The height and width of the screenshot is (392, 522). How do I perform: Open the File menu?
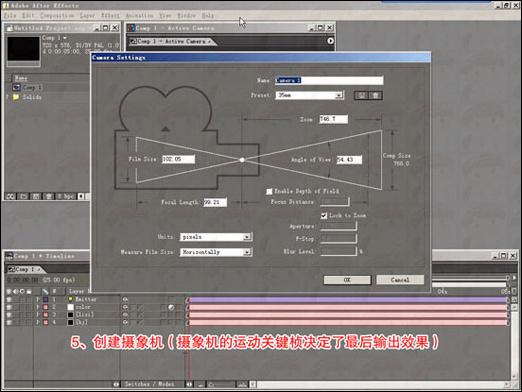10,15
